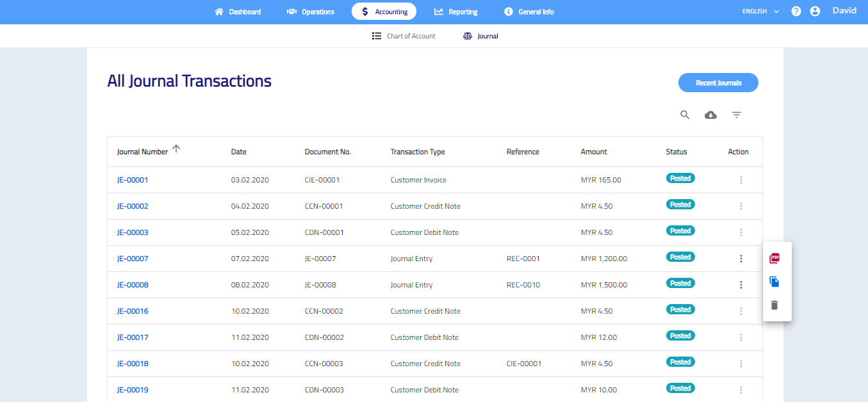Open action menu for JE-00008 row
The width and height of the screenshot is (868, 402).
(x=741, y=285)
